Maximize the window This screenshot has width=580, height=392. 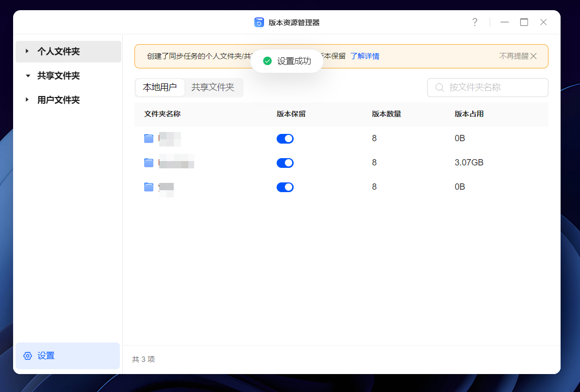coord(524,22)
